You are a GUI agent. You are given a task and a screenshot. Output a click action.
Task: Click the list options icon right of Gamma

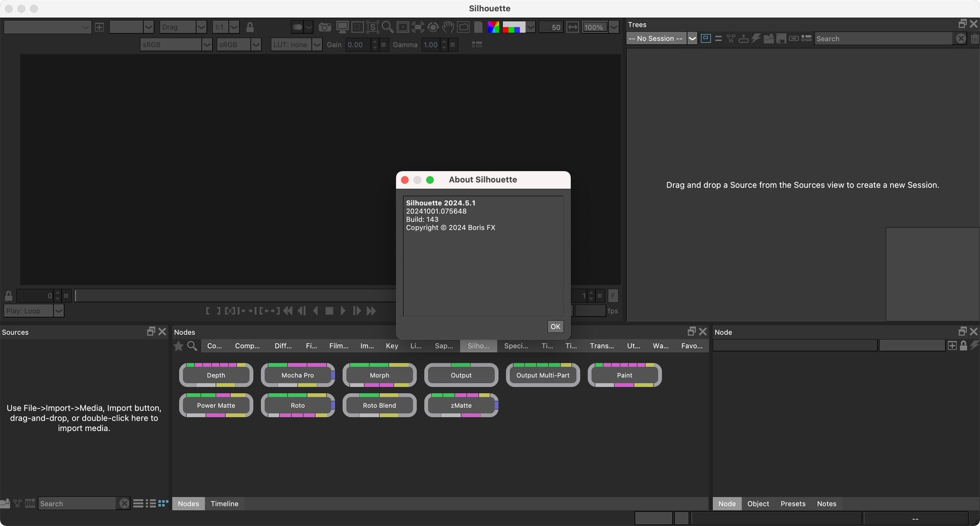pos(477,44)
